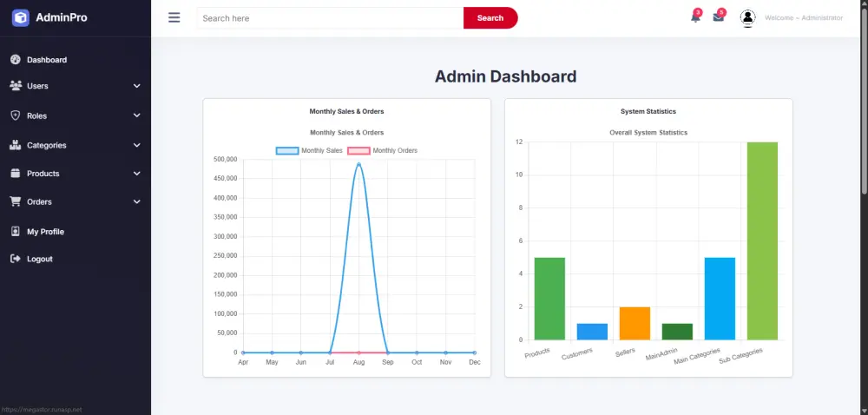This screenshot has width=868, height=415.
Task: Focus the 'Search here' input field
Action: (330, 17)
